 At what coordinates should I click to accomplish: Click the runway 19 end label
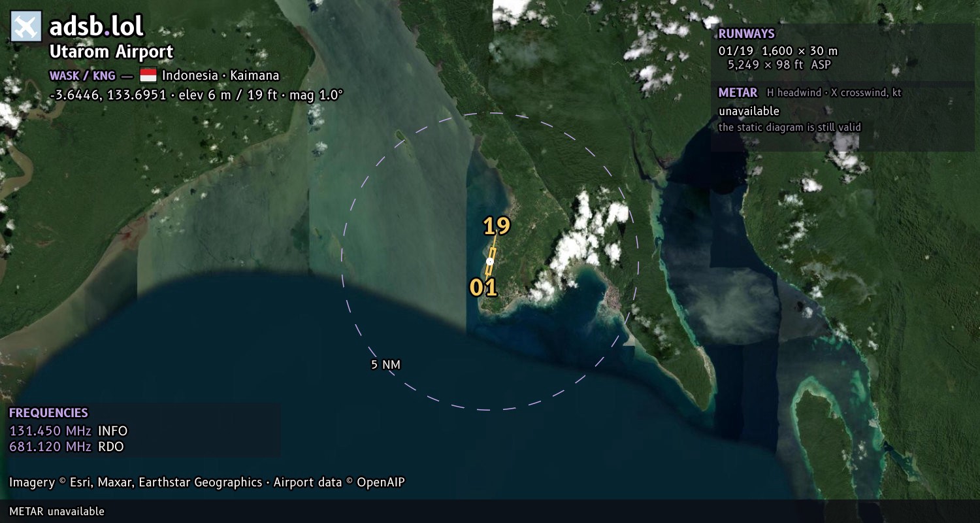497,226
